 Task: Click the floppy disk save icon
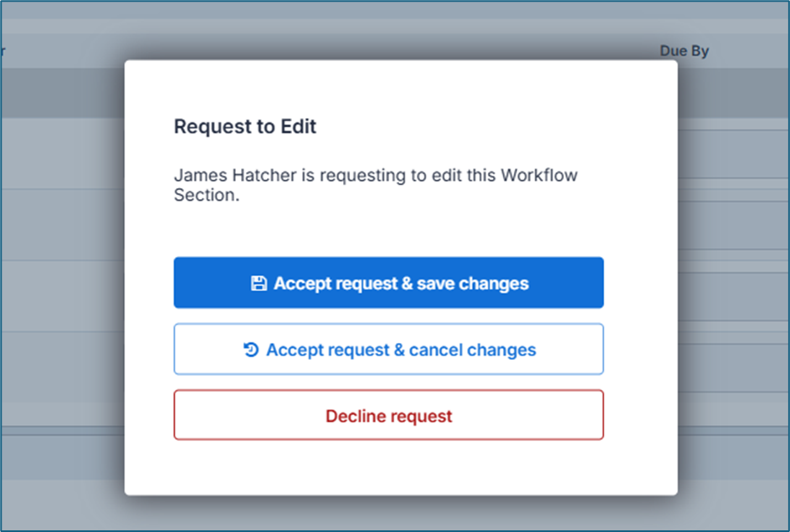point(259,284)
